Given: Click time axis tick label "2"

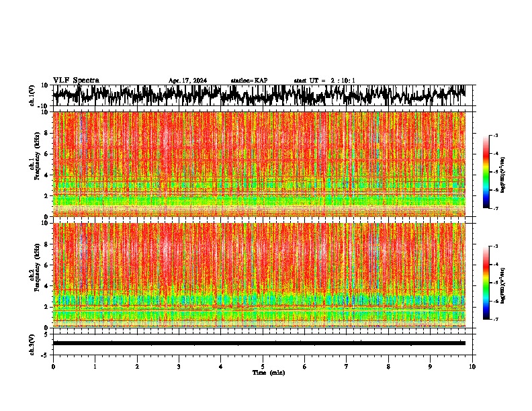Looking at the screenshot, I should click(x=137, y=367).
